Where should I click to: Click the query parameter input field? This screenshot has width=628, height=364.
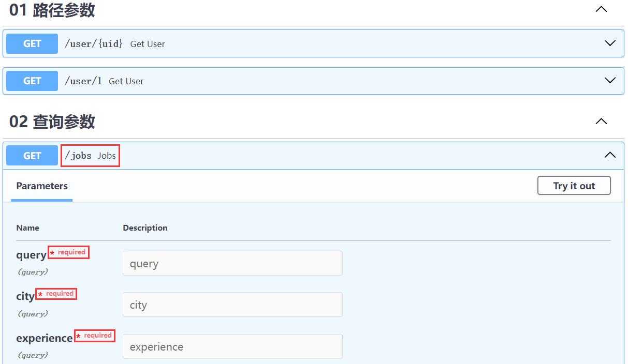tap(232, 264)
